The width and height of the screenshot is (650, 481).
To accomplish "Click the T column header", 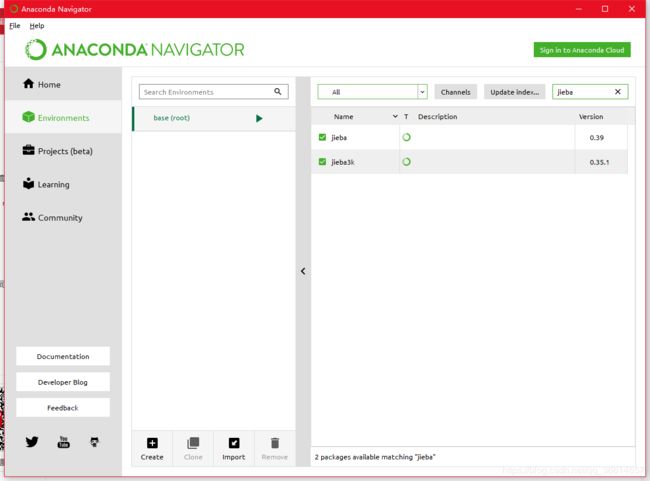I will (x=406, y=117).
